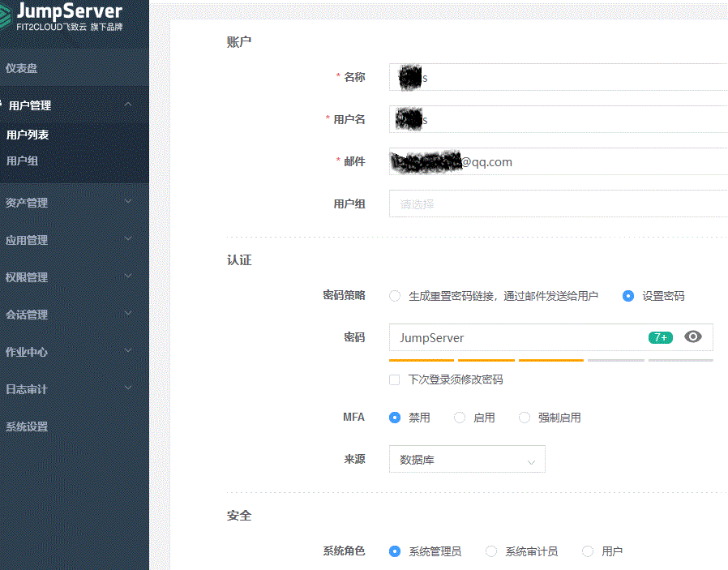Collapse the 用户管理 menu chevron
The height and width of the screenshot is (570, 728).
[128, 105]
